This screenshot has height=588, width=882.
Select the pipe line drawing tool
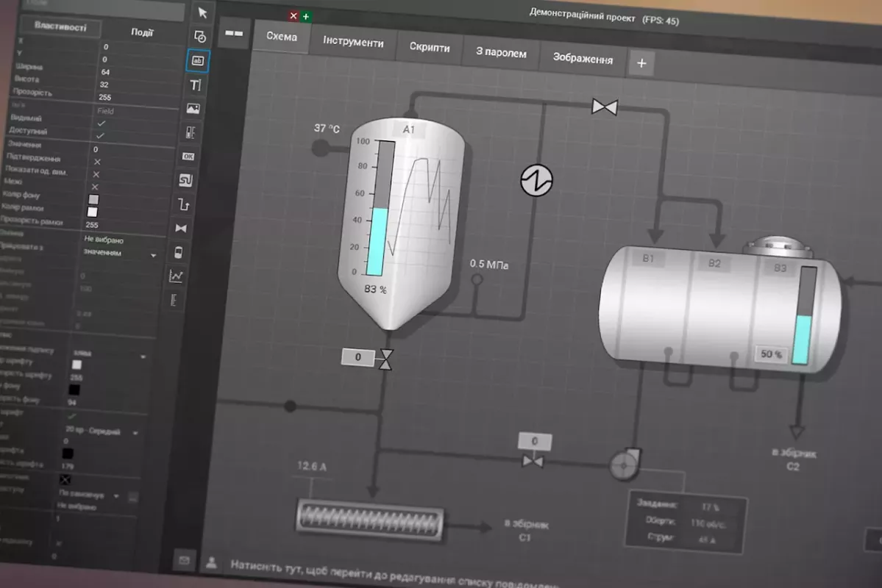(184, 204)
